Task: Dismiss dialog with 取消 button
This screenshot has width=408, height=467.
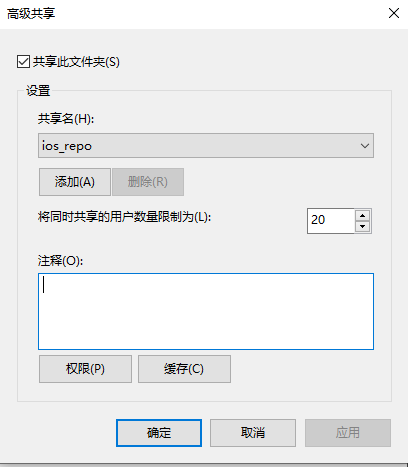Action: tap(253, 433)
